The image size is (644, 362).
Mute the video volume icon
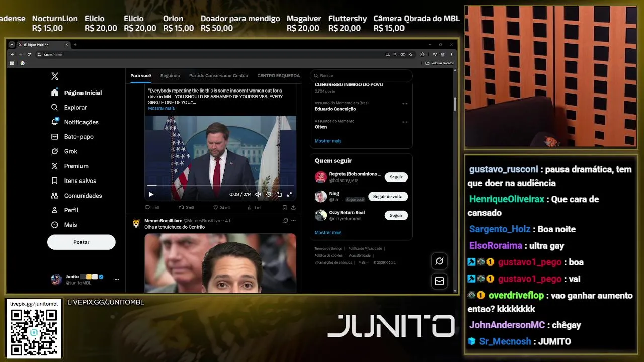click(258, 194)
